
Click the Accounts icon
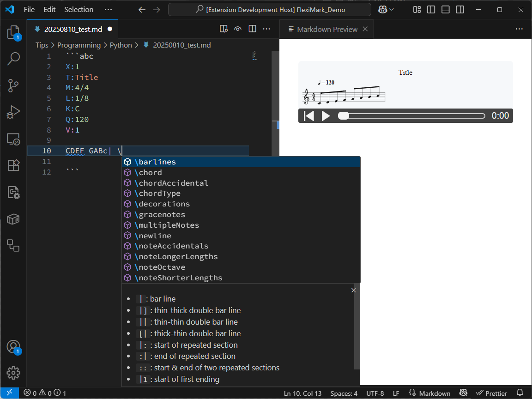[x=13, y=347]
